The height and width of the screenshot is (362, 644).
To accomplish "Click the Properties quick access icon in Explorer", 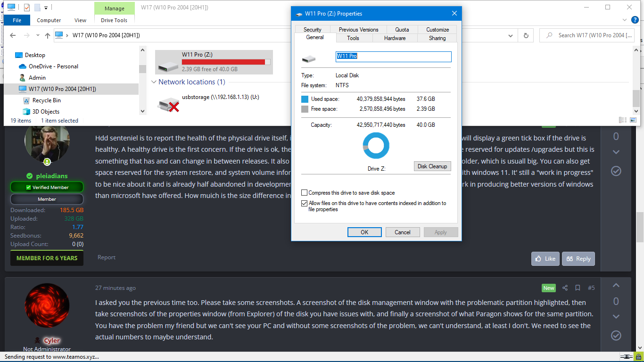I will (x=27, y=8).
